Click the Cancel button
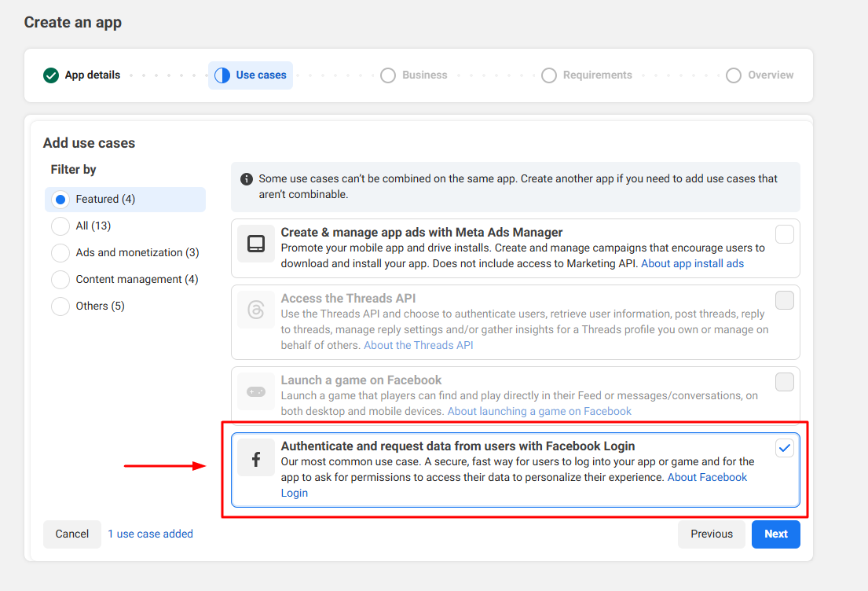This screenshot has height=591, width=868. point(72,534)
